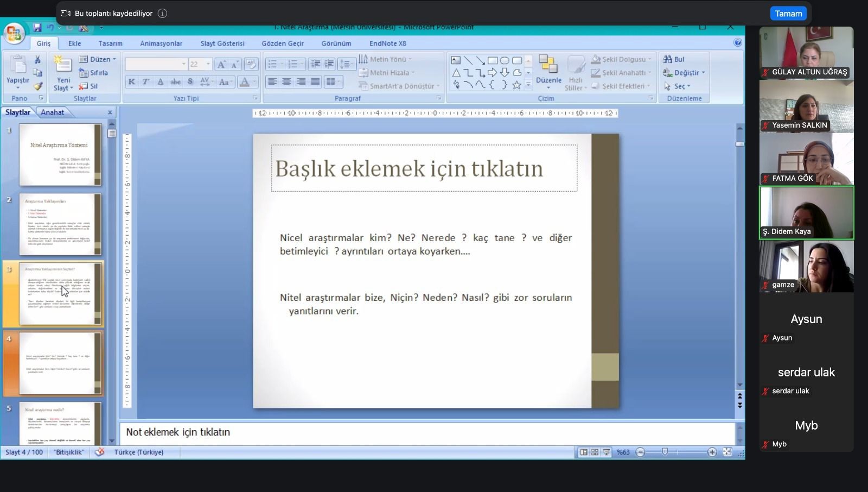
Task: Select the Format Painter brush icon
Action: click(x=37, y=86)
